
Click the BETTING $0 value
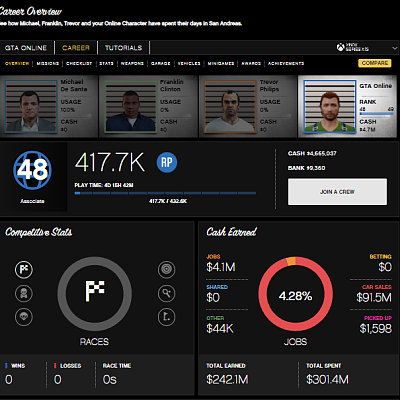[385, 267]
